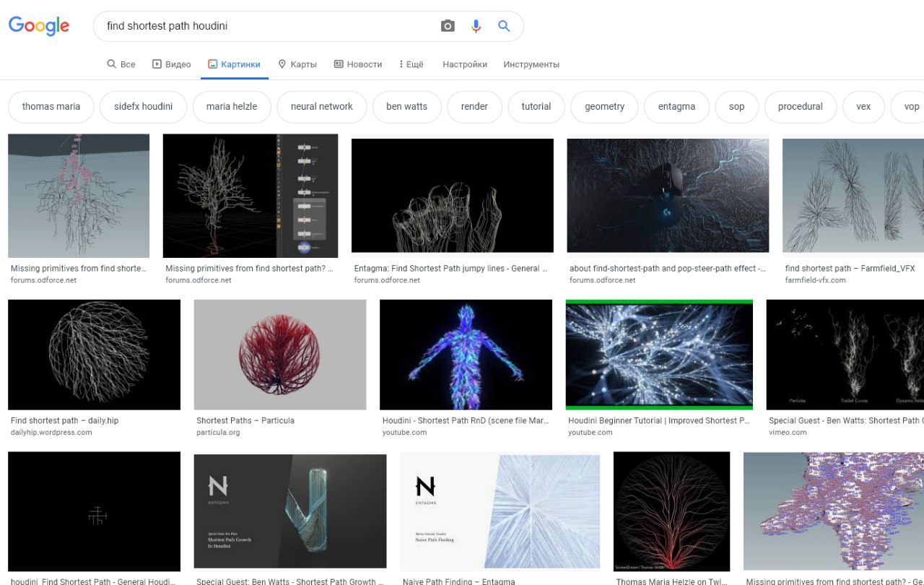The height and width of the screenshot is (585, 924).
Task: Open 'Find shortest path – daily.hip' title
Action: 64,420
